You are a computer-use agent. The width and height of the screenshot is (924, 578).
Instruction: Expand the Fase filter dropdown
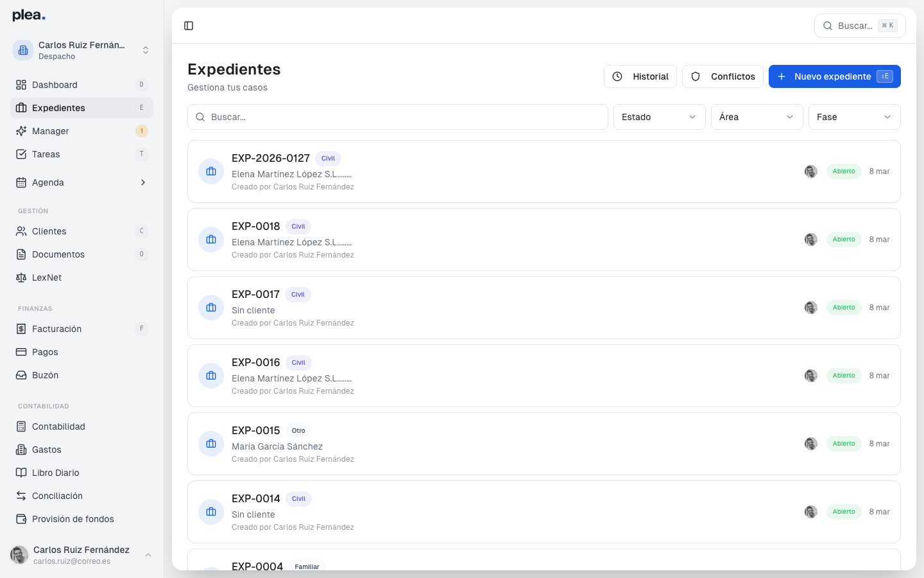(854, 117)
